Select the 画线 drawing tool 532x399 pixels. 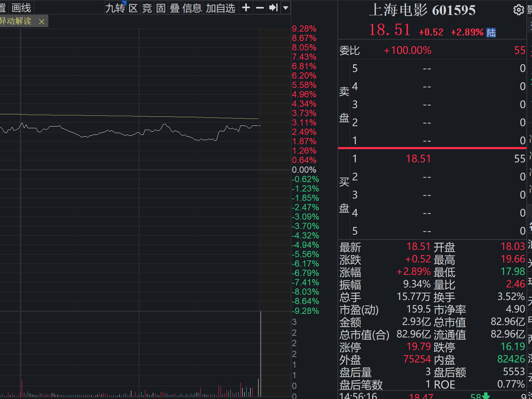click(x=21, y=8)
